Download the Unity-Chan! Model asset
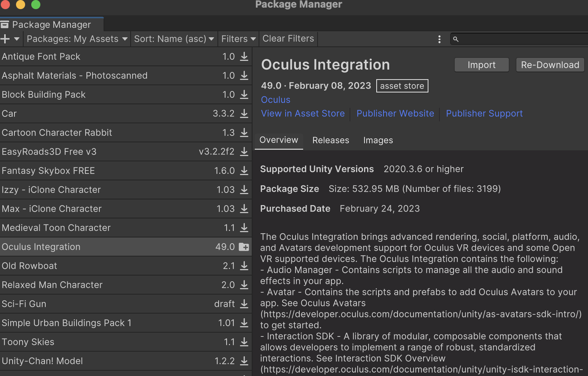588x376 pixels. tap(244, 361)
